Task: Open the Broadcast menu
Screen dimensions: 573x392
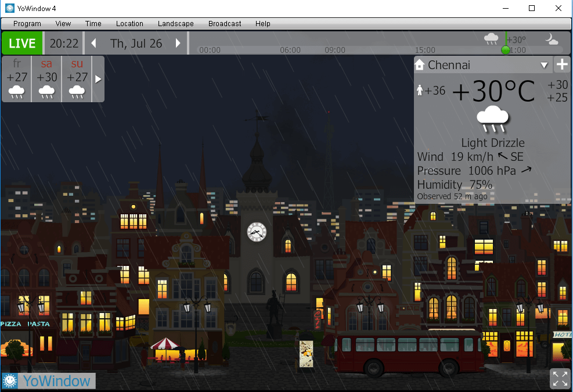Action: coord(224,24)
